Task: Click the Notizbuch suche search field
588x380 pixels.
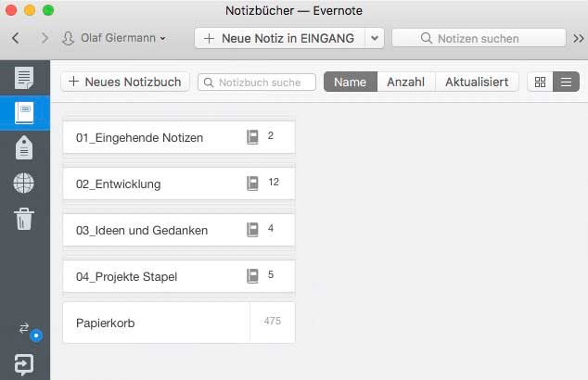Action: (257, 82)
